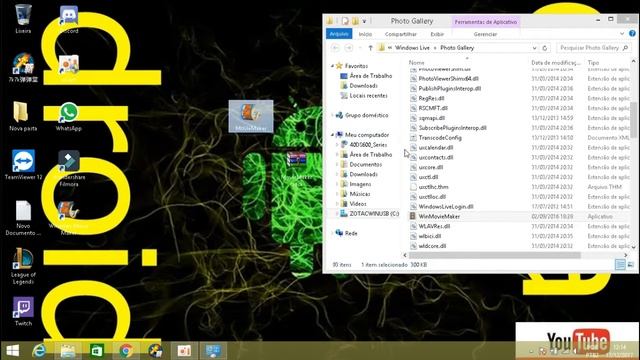Image resolution: width=640 pixels, height=360 pixels.
Task: Click the explorer Back arrow
Action: pos(335,48)
